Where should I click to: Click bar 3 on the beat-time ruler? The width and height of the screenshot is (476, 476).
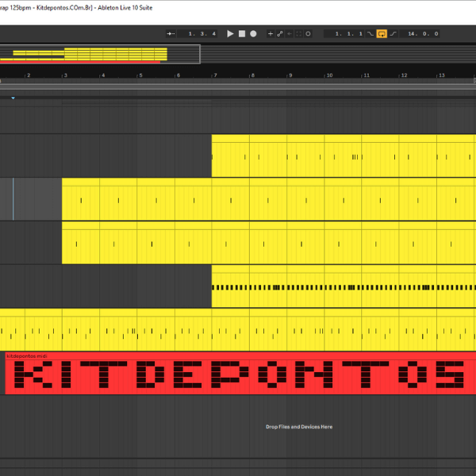tap(65, 75)
